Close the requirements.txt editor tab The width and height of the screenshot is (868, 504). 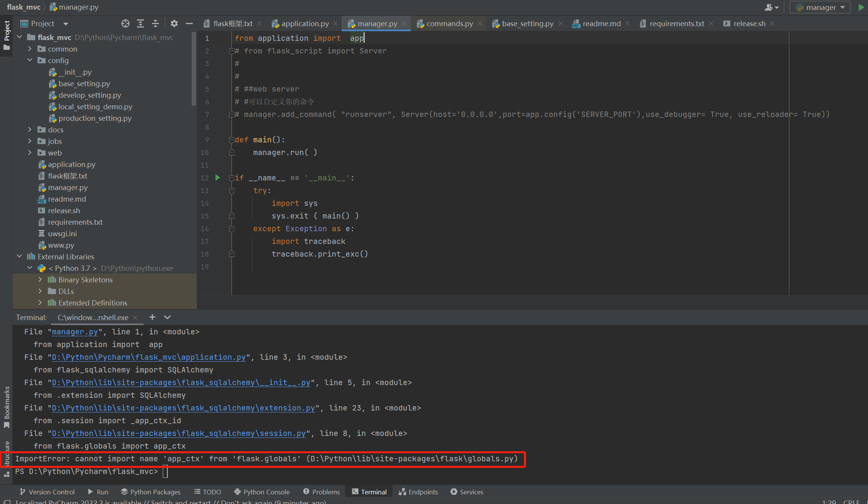click(x=711, y=23)
